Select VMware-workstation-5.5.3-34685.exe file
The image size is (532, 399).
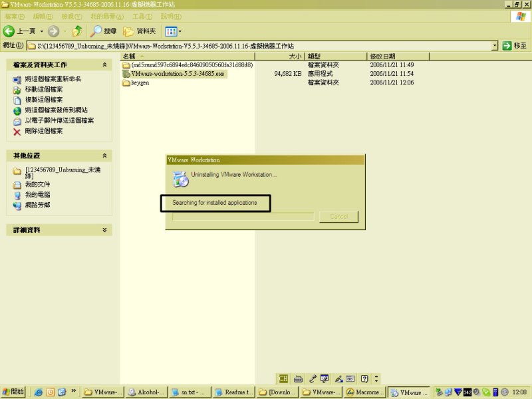pyautogui.click(x=178, y=74)
